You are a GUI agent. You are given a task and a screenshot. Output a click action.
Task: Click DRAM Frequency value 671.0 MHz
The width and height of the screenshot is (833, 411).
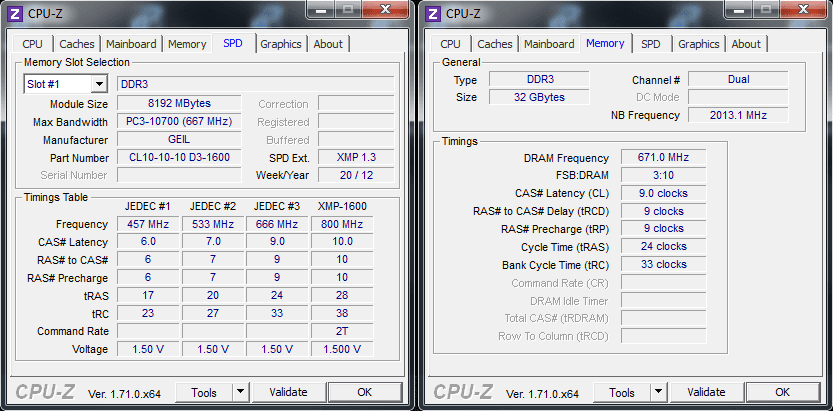point(664,157)
